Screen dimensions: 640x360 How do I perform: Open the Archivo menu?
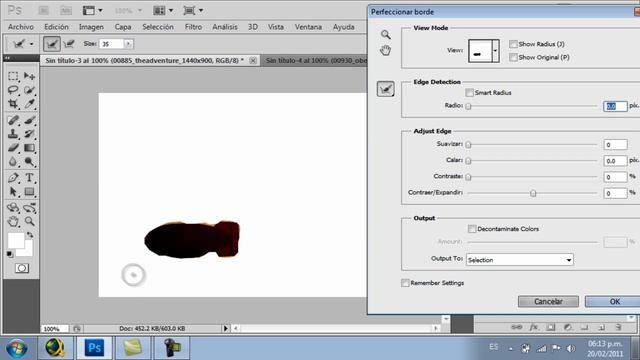coord(21,27)
